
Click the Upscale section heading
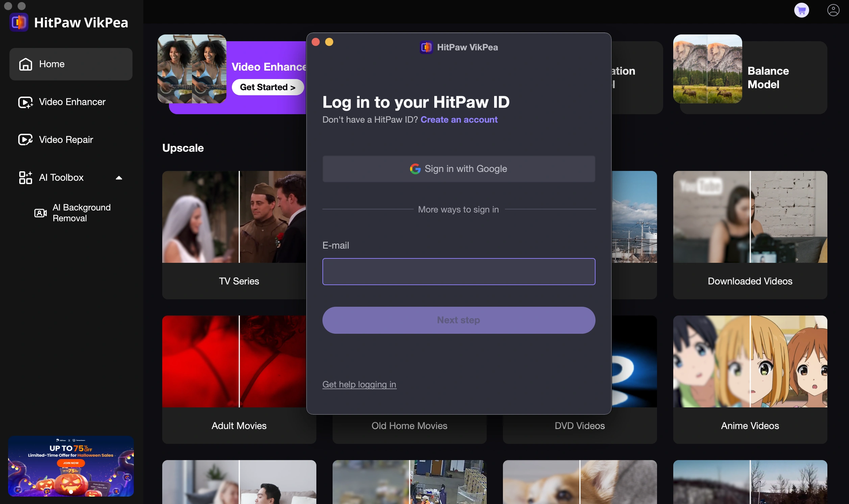183,148
